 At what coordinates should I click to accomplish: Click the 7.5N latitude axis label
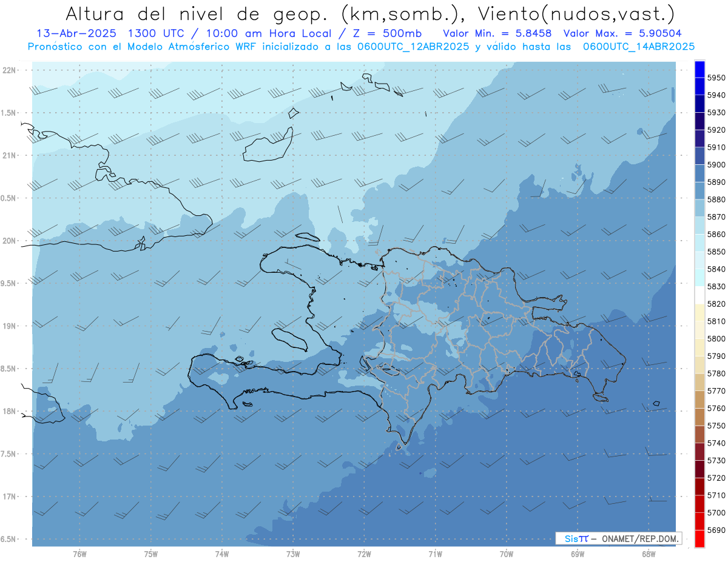9,455
